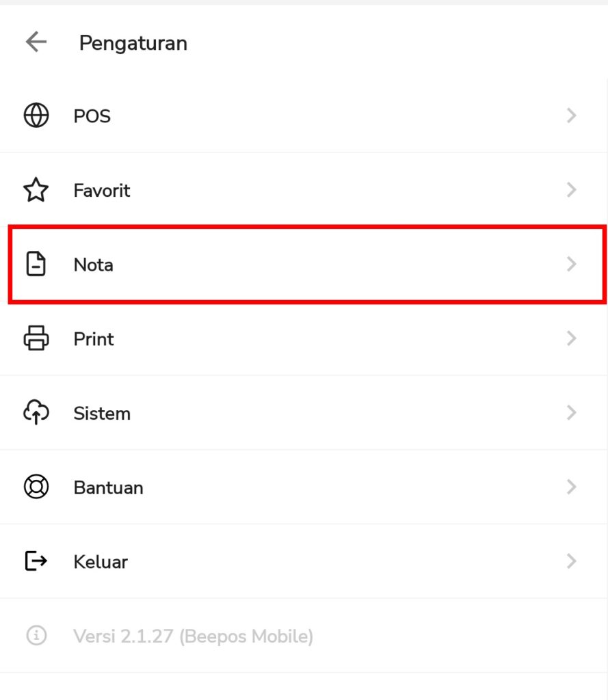Expand the POS settings chevron
The width and height of the screenshot is (608, 700).
[572, 116]
